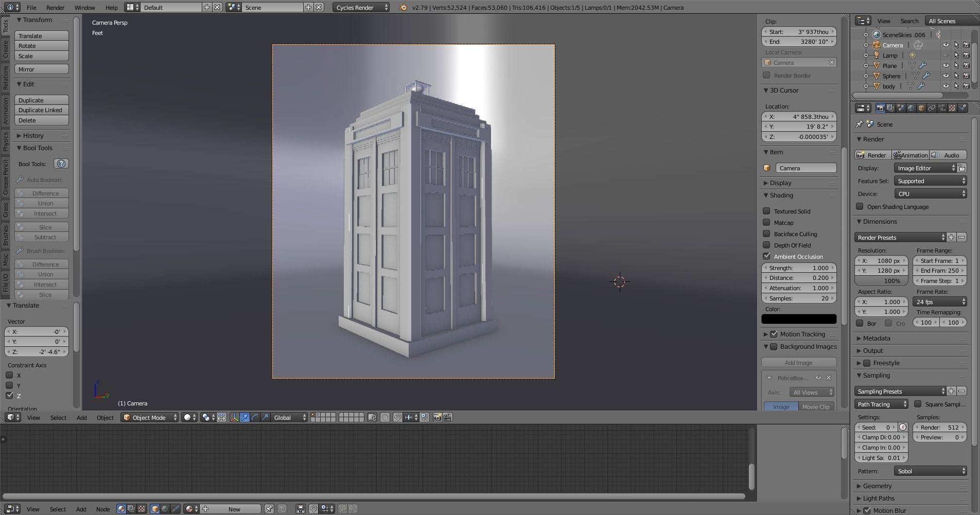Click the Blender logo in info bar
The width and height of the screenshot is (980, 515).
pos(403,7)
